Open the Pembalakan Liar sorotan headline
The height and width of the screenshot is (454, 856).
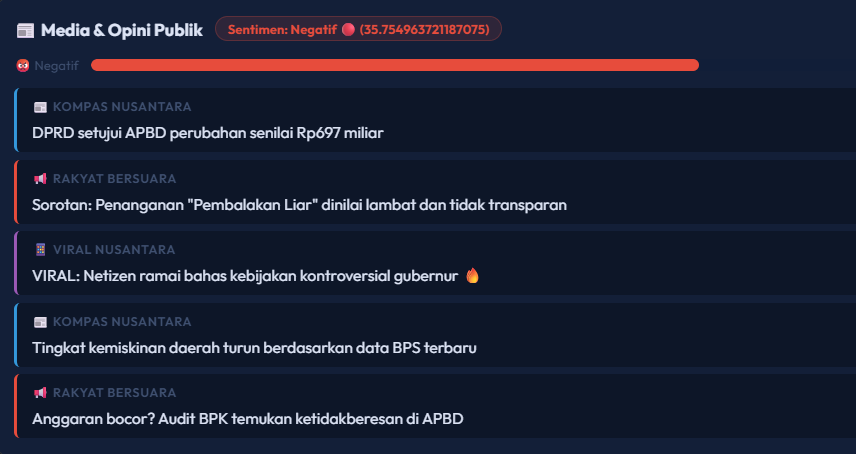tap(300, 205)
